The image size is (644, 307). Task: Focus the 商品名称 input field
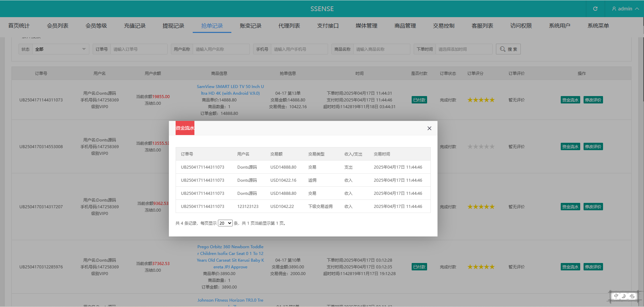point(381,49)
